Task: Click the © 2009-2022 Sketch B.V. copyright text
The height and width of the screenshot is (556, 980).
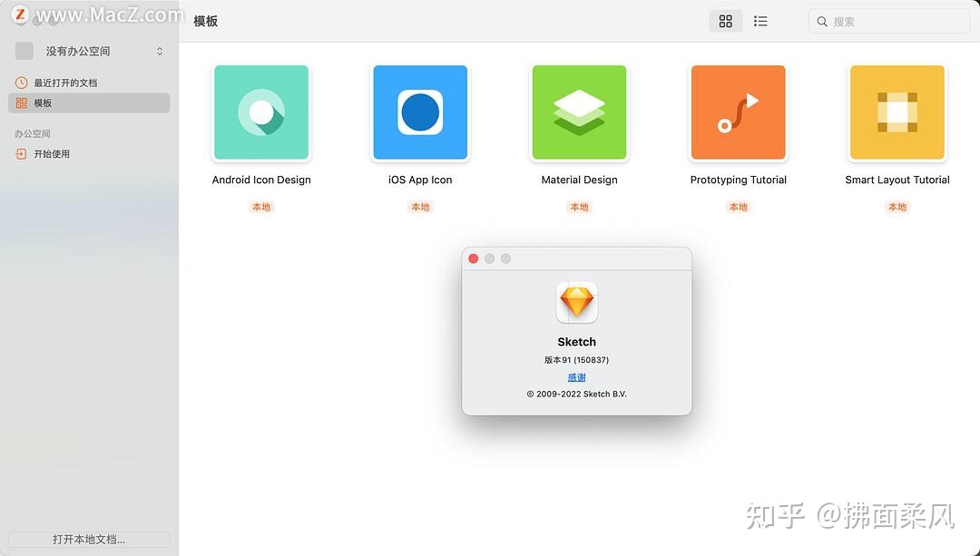Action: point(576,395)
